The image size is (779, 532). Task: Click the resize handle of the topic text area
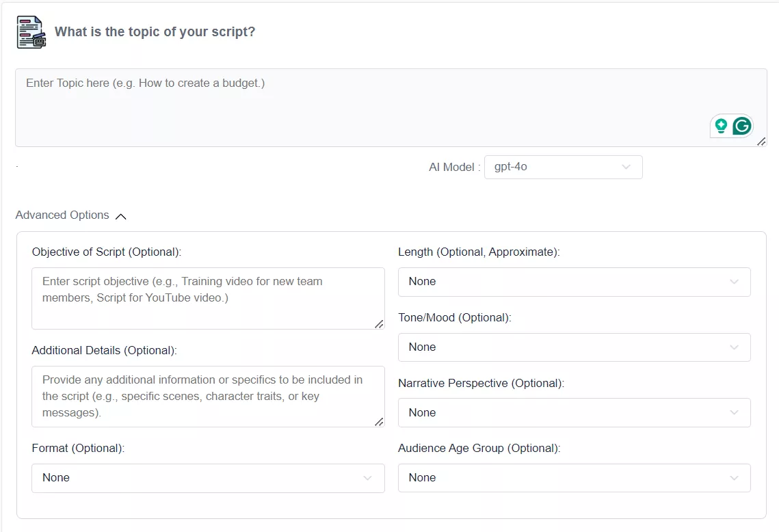pyautogui.click(x=761, y=142)
